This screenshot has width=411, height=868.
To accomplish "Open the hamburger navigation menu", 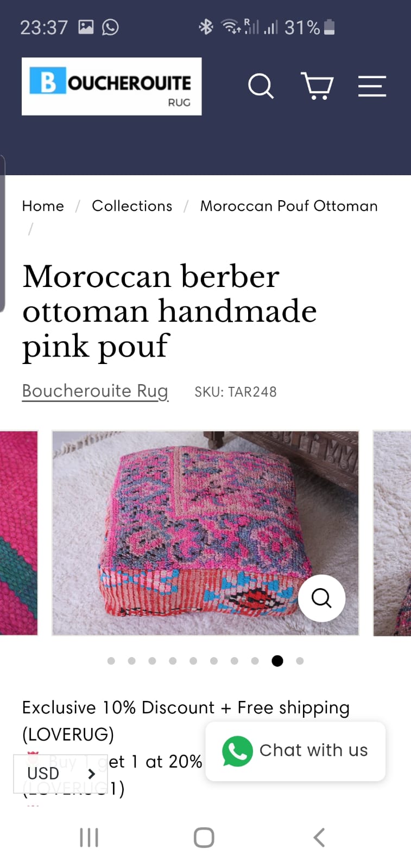I will (372, 86).
